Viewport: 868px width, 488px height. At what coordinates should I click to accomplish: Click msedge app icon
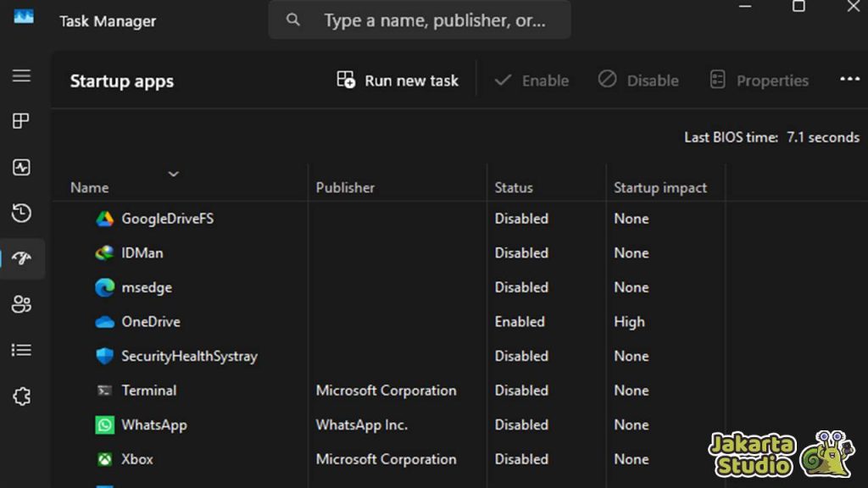pyautogui.click(x=104, y=288)
